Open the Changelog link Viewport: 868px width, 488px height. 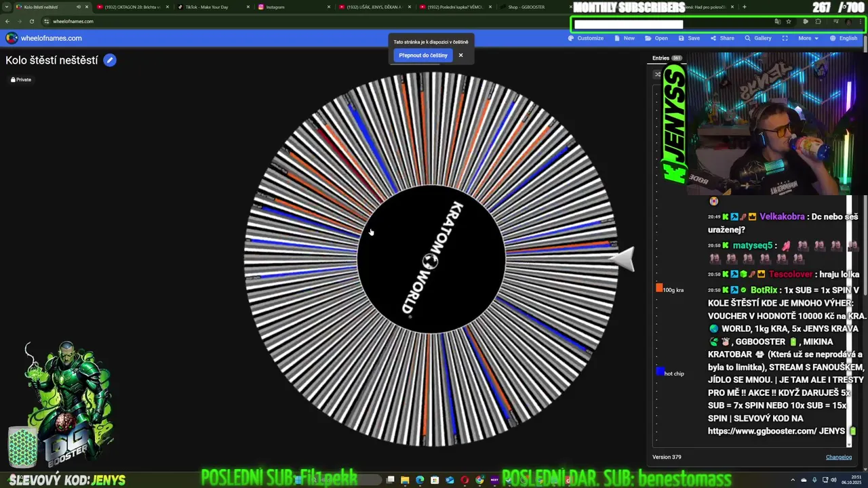(x=838, y=457)
